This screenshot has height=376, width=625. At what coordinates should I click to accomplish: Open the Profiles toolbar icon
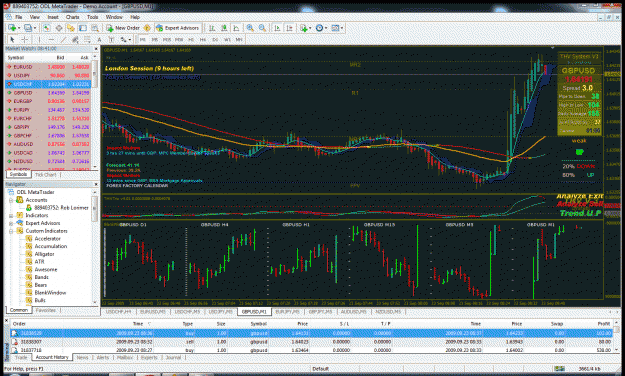click(x=28, y=28)
